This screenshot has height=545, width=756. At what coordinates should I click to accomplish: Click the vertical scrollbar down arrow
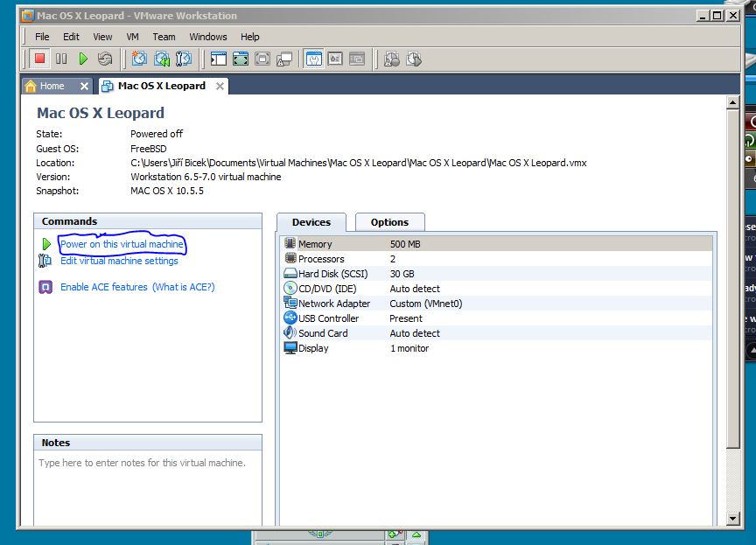point(733,519)
